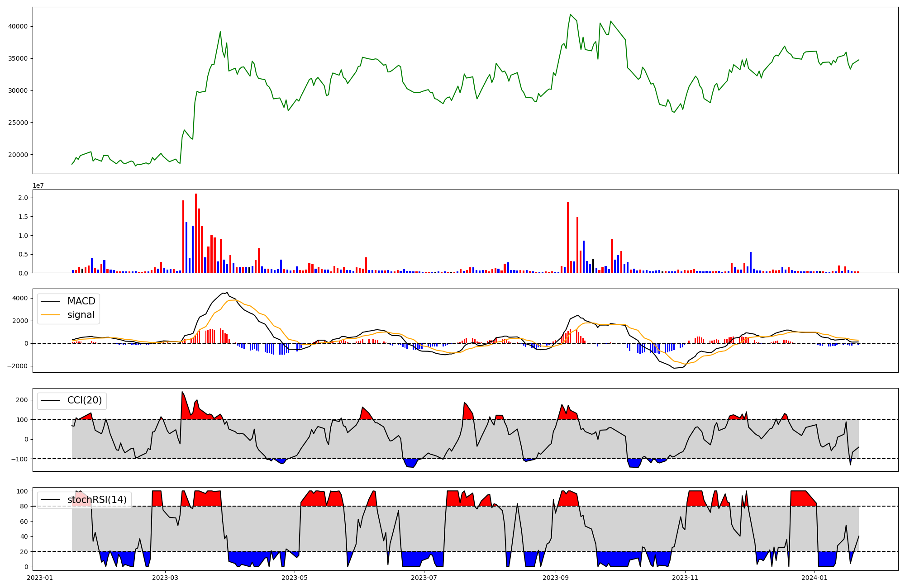Click the −100 CCI axis label
905x588 pixels.
pyautogui.click(x=19, y=459)
